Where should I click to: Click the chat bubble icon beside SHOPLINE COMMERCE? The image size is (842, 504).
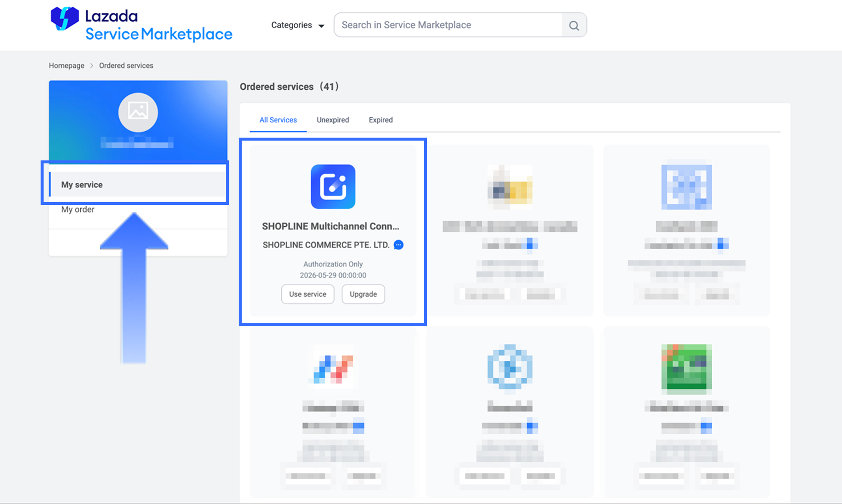pyautogui.click(x=399, y=245)
